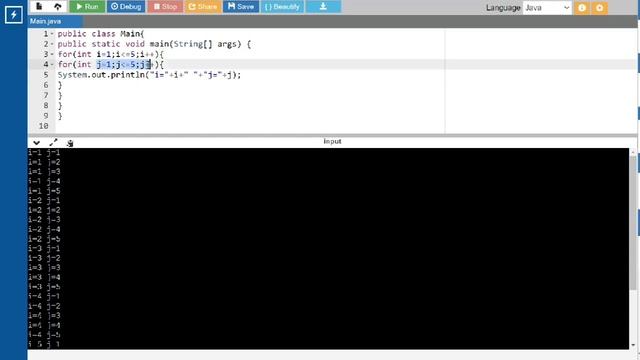This screenshot has width=640, height=360.
Task: Click line number 10 in gutter
Action: point(44,126)
